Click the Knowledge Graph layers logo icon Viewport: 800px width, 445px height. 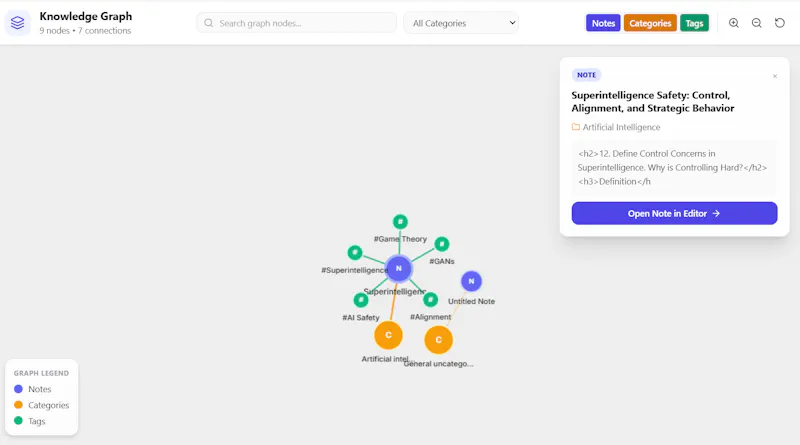(17, 23)
